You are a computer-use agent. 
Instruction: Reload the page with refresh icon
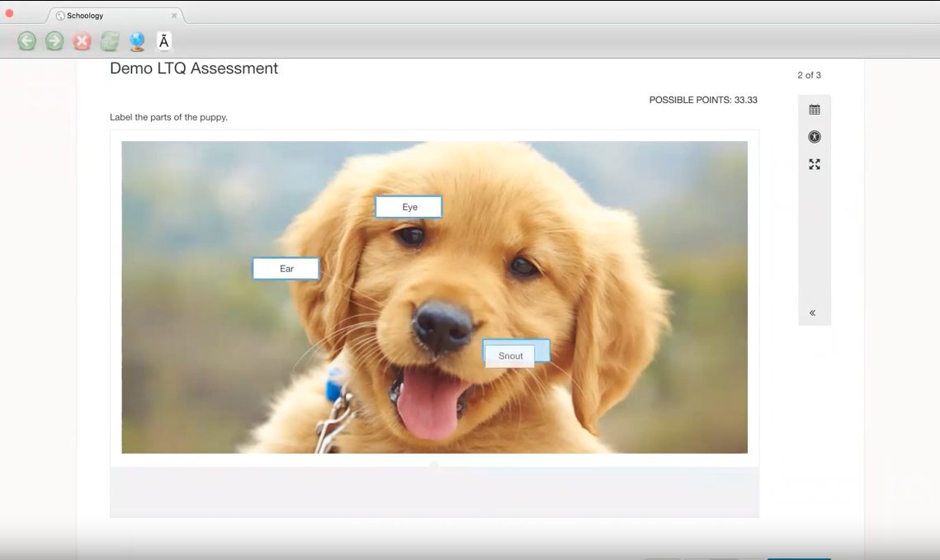[x=110, y=41]
